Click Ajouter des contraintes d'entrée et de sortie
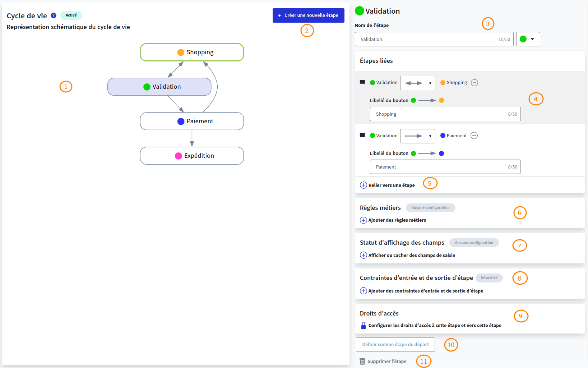Screen dimensions: 588x368 [426, 291]
